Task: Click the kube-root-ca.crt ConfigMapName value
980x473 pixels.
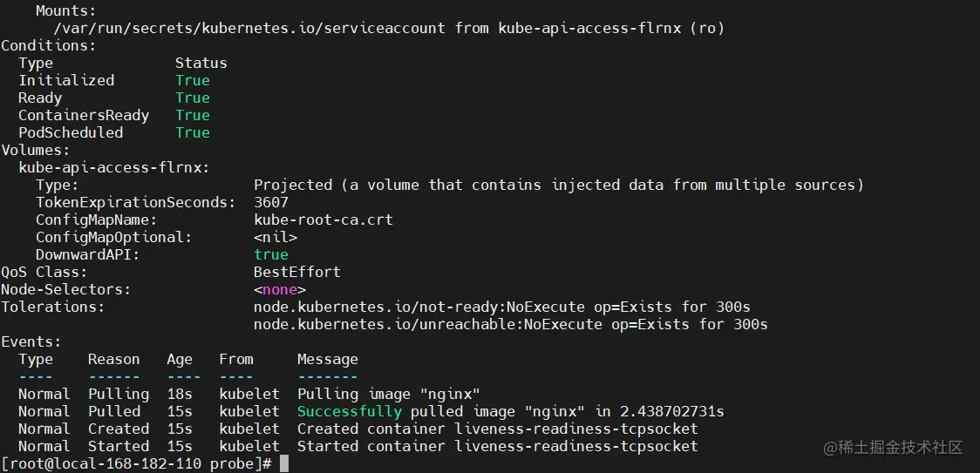Action: click(x=323, y=220)
